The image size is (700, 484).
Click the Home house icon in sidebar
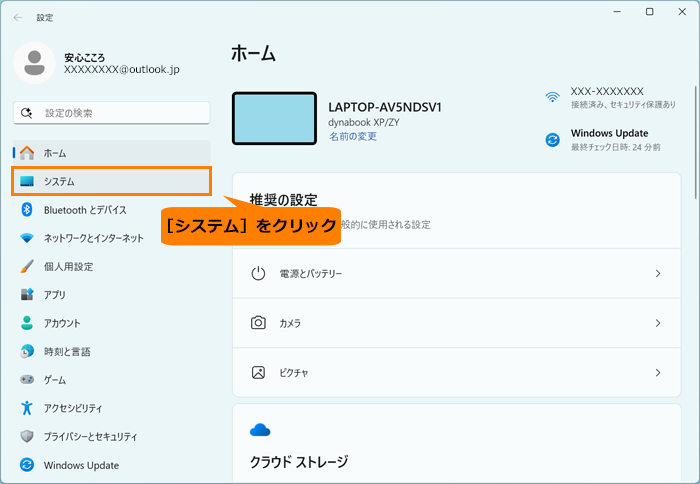pos(27,153)
